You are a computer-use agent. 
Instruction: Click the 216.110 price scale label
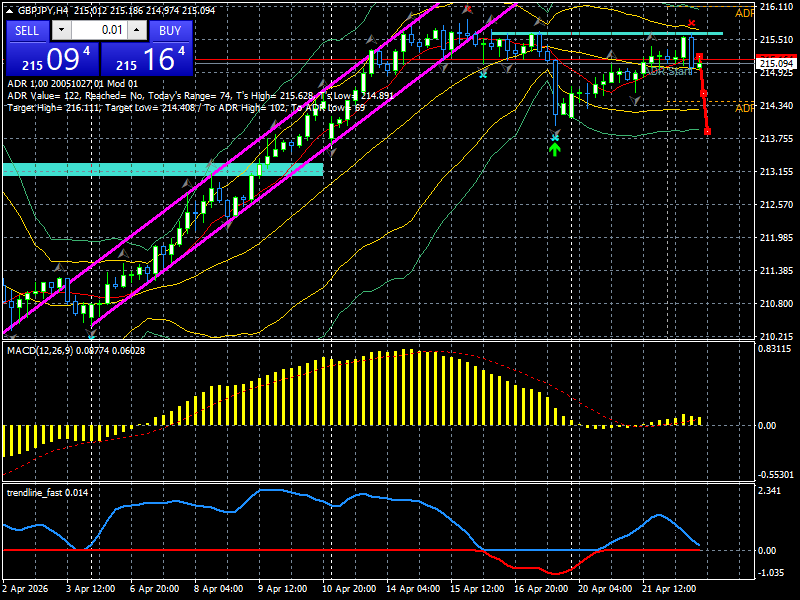[x=777, y=7]
